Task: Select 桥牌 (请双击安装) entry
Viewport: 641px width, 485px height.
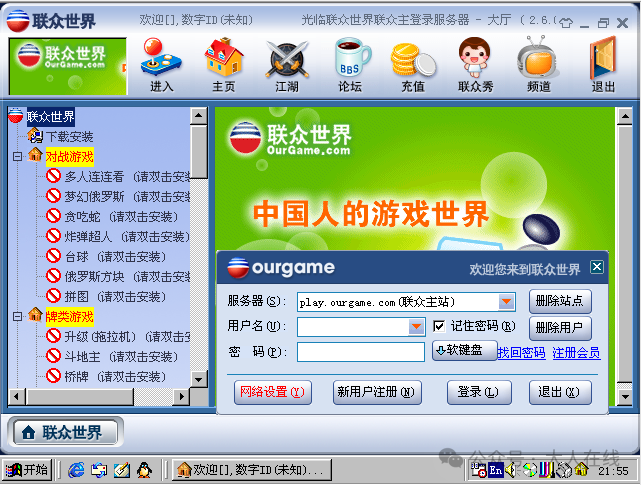Action: click(115, 376)
